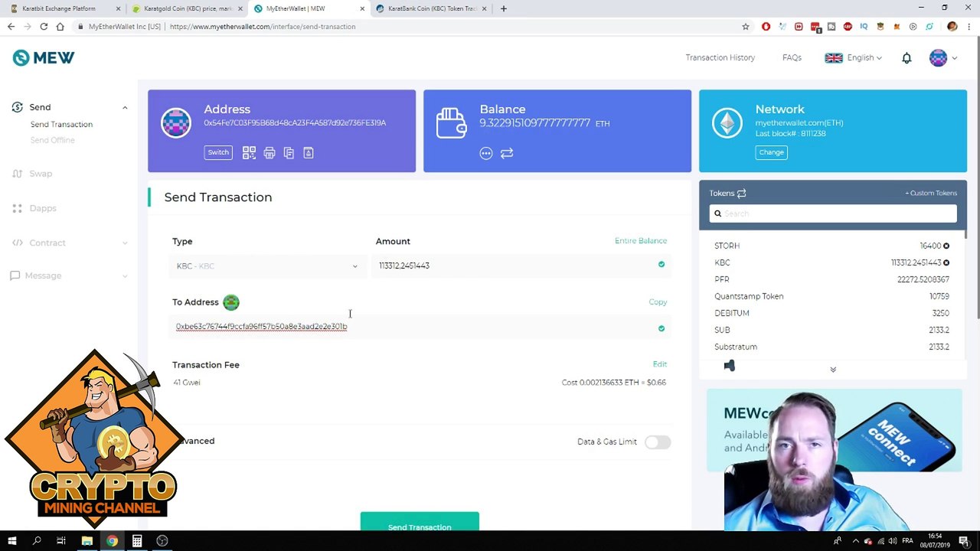Open the Swap section in the sidebar

click(x=41, y=174)
